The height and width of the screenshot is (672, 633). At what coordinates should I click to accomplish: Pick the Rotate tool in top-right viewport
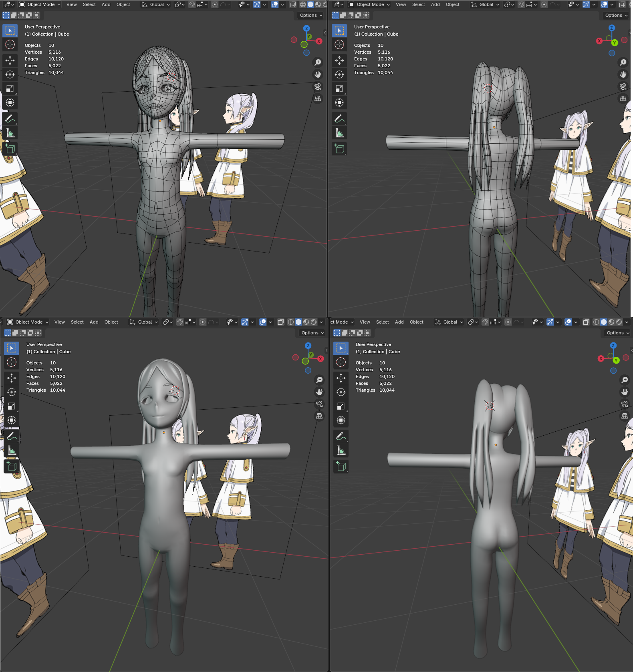339,74
